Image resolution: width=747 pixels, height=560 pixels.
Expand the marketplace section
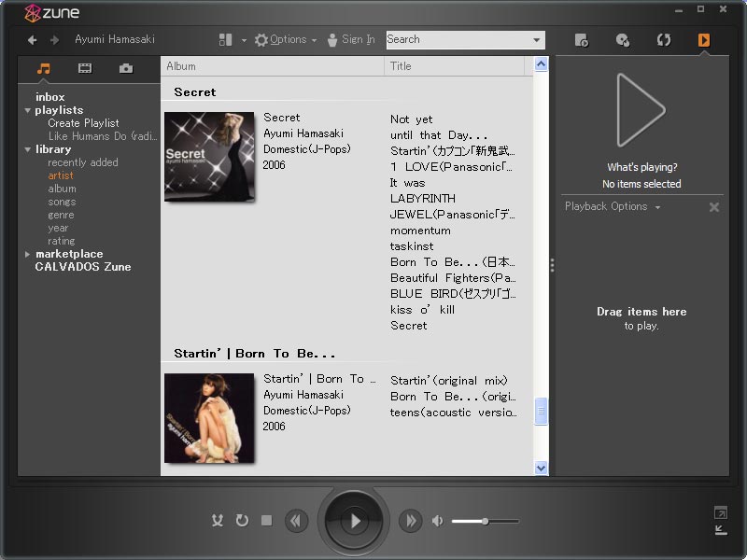tap(28, 254)
